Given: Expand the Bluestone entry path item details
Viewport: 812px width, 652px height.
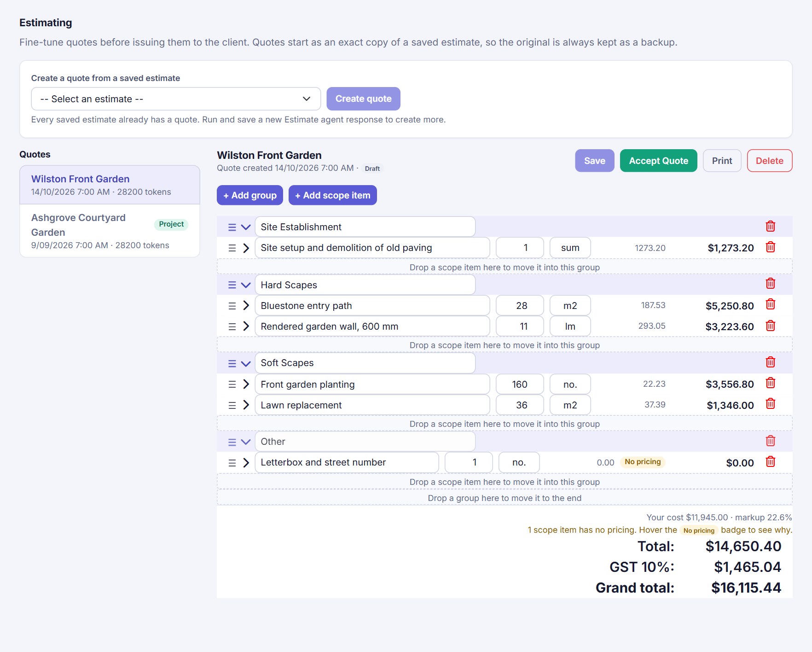Looking at the screenshot, I should 246,306.
